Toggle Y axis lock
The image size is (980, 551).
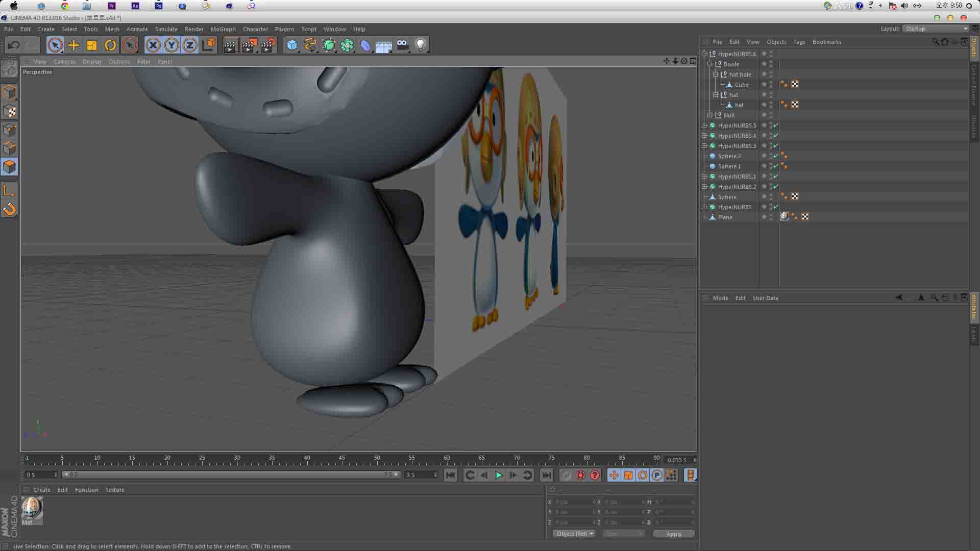(x=171, y=45)
